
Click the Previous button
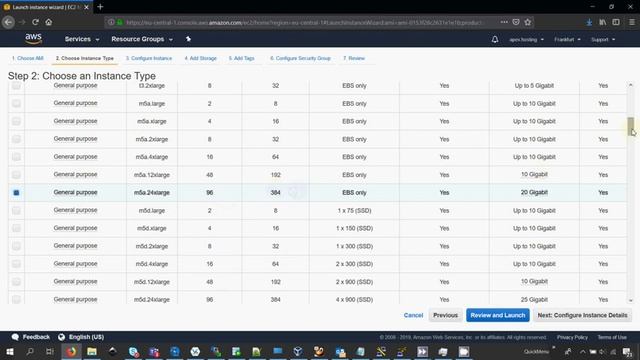(x=445, y=315)
